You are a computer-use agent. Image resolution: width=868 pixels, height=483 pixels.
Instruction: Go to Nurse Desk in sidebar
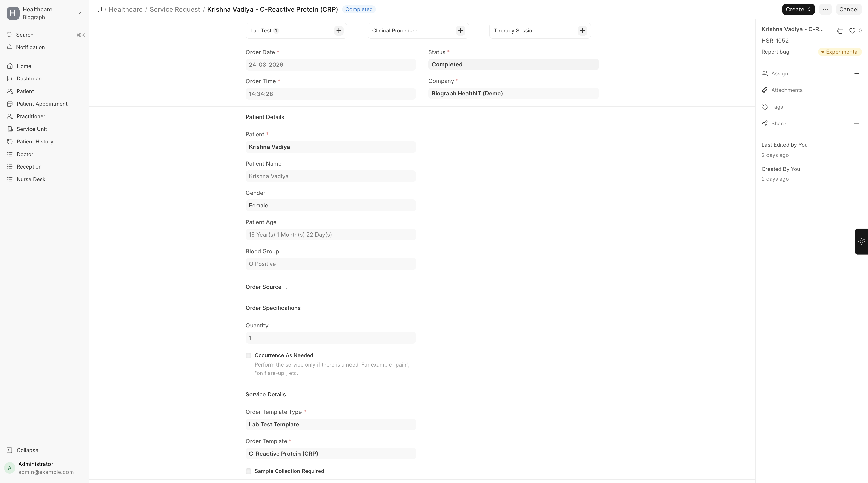tap(31, 179)
